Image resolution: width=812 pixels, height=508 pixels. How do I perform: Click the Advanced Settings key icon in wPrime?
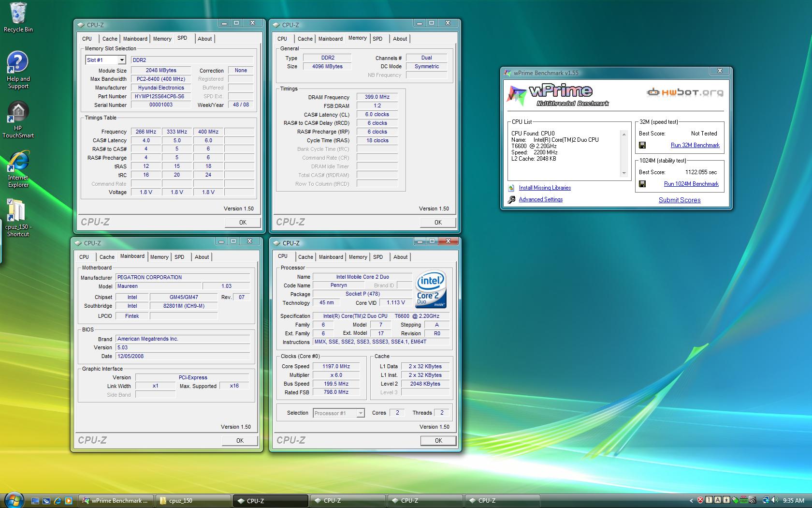point(511,199)
